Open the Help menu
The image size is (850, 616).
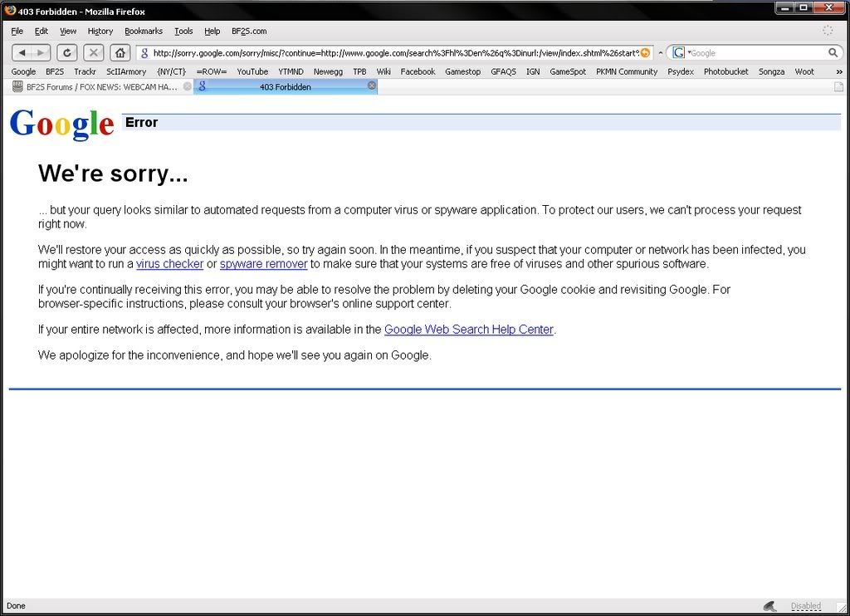(x=212, y=31)
